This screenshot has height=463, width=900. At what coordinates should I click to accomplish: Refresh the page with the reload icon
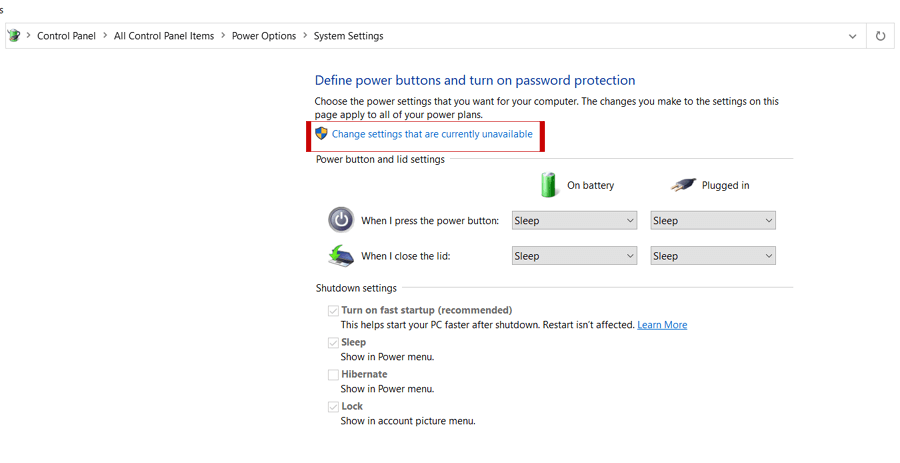(x=880, y=36)
